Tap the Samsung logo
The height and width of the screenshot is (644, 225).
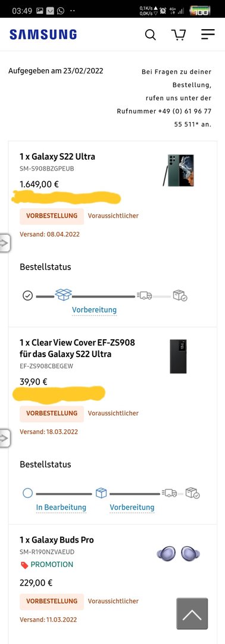coord(43,35)
